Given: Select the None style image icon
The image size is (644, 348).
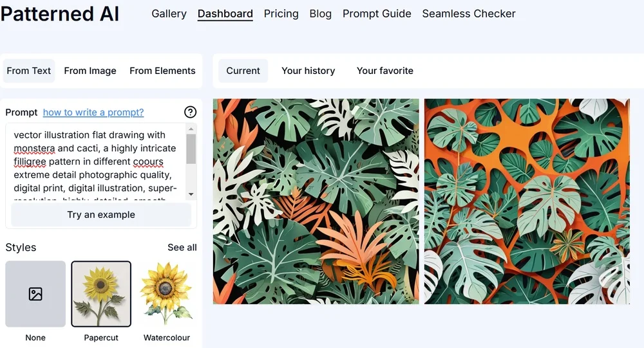Looking at the screenshot, I should click(x=35, y=294).
